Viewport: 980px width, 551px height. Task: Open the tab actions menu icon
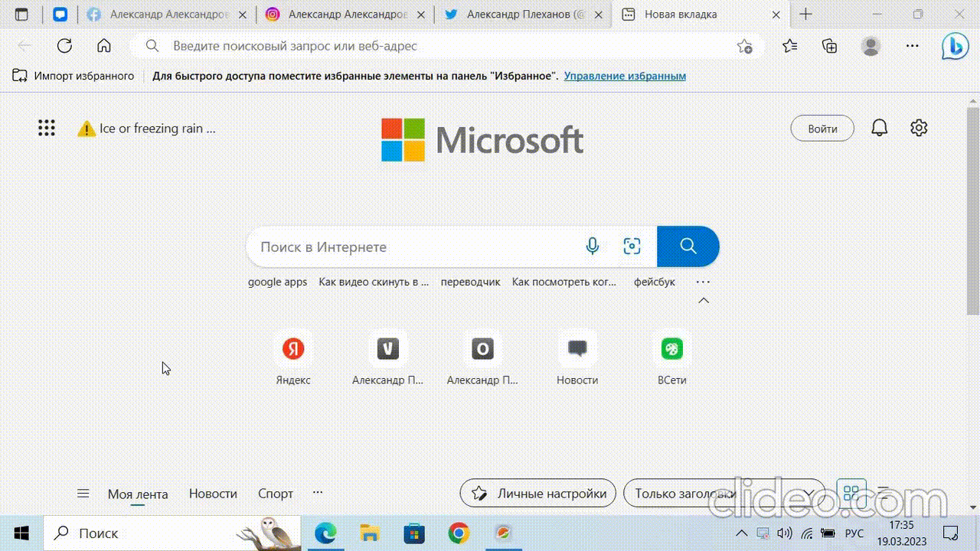21,15
